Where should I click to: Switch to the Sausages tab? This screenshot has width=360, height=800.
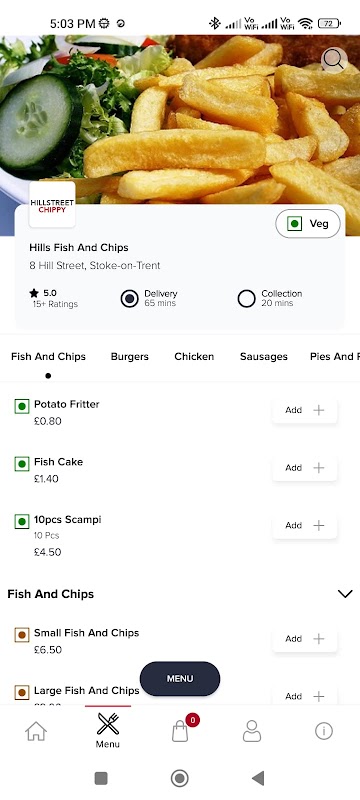pos(264,357)
